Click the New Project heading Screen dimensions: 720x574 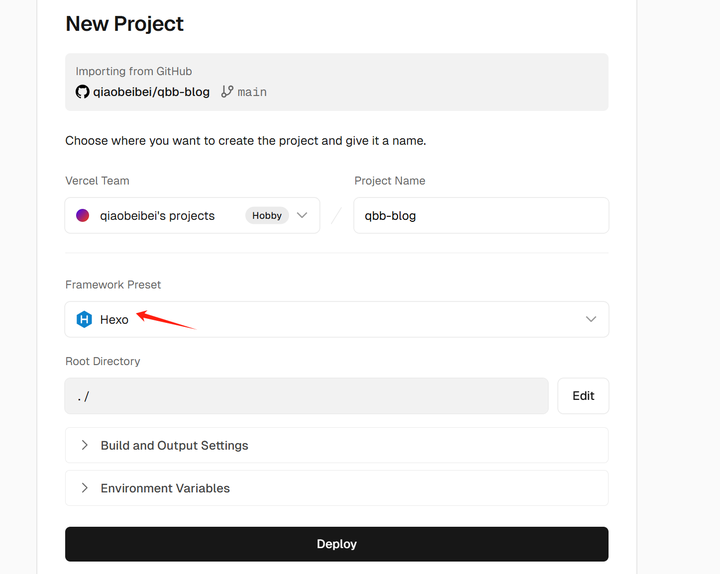coord(125,24)
